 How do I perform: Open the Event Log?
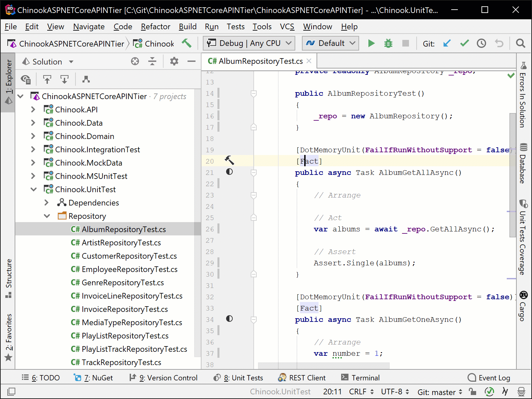point(489,378)
